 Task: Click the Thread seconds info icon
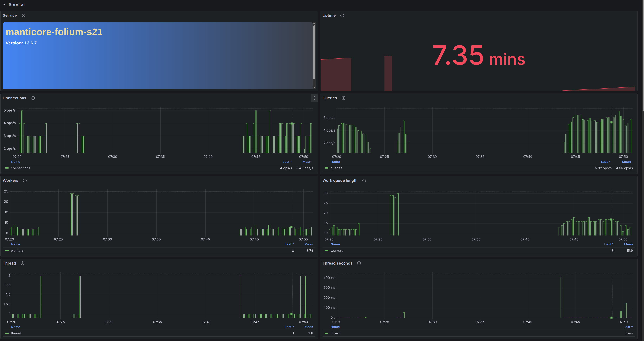pos(359,263)
